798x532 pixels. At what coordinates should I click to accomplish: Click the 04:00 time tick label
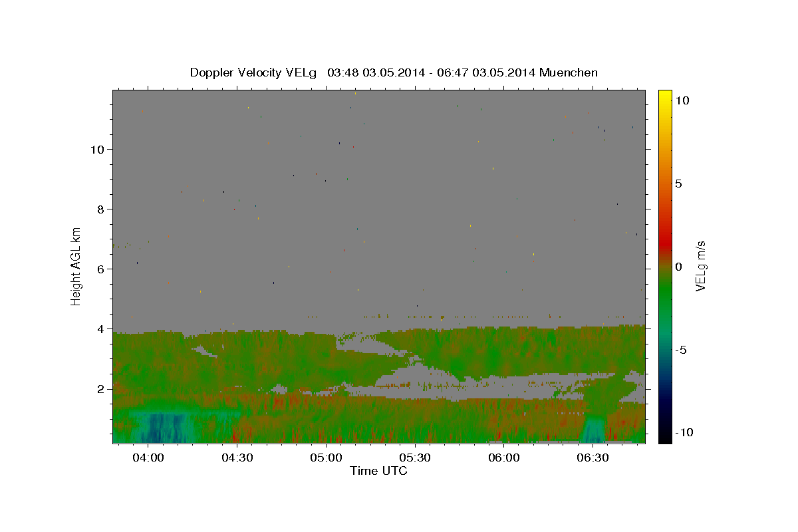tap(148, 458)
